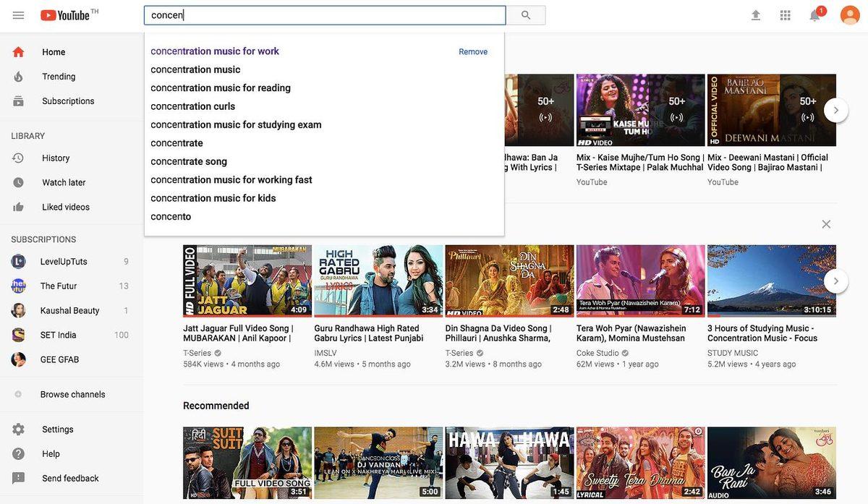This screenshot has height=504, width=868.
Task: Play the Suit Suit recommended thumbnail
Action: 247,463
